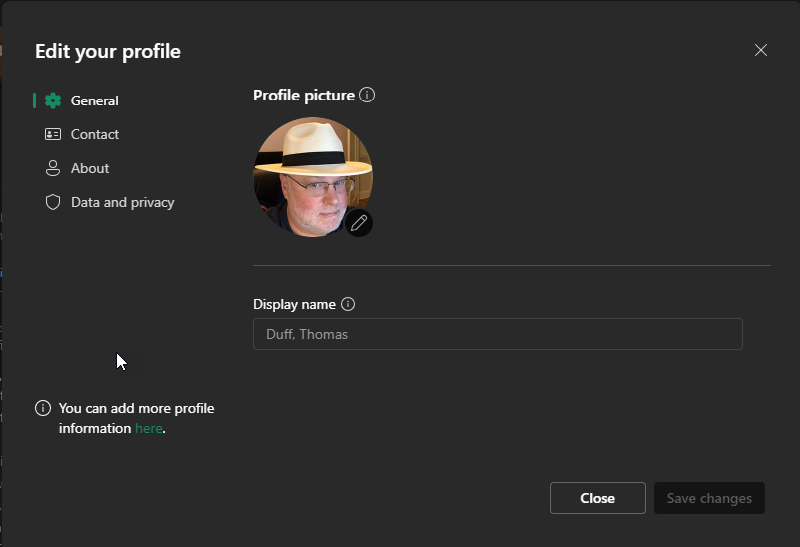Screen dimensions: 800x547
Task: Click the info icon next to Display name
Action: (x=348, y=304)
